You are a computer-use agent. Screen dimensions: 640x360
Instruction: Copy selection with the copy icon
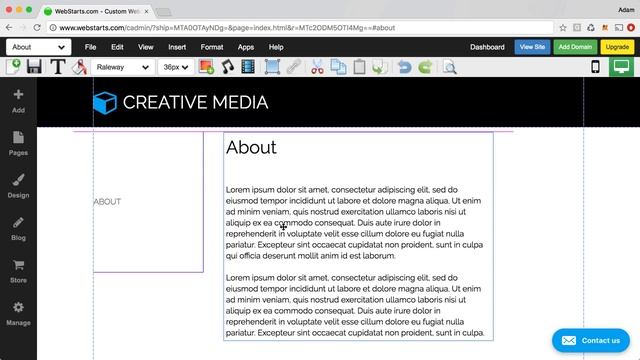pyautogui.click(x=338, y=67)
